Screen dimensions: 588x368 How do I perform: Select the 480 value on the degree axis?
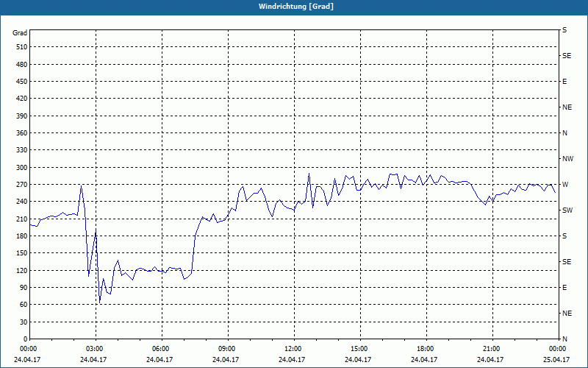22,64
